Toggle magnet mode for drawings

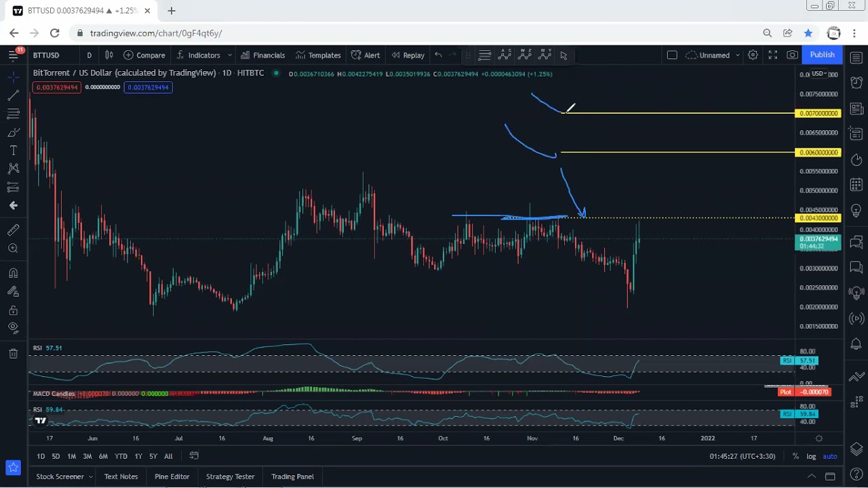tap(13, 273)
